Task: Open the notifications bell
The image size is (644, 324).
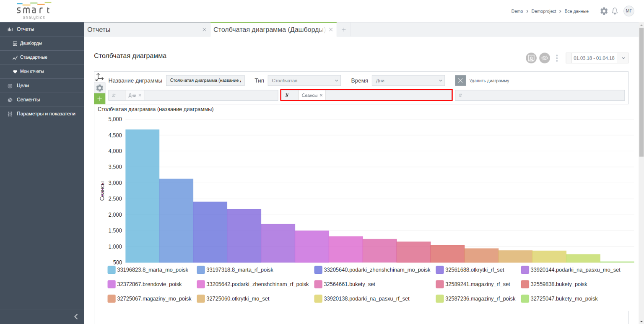Action: click(615, 11)
